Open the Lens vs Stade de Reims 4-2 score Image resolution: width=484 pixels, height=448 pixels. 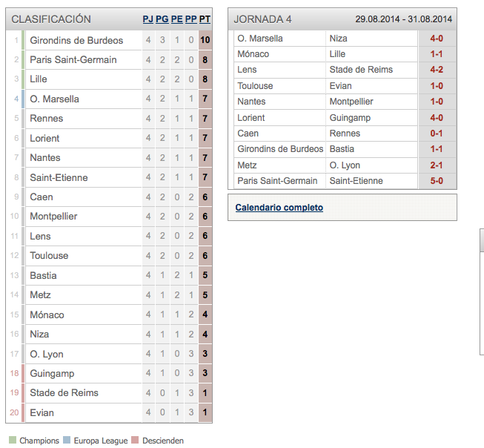click(x=437, y=70)
